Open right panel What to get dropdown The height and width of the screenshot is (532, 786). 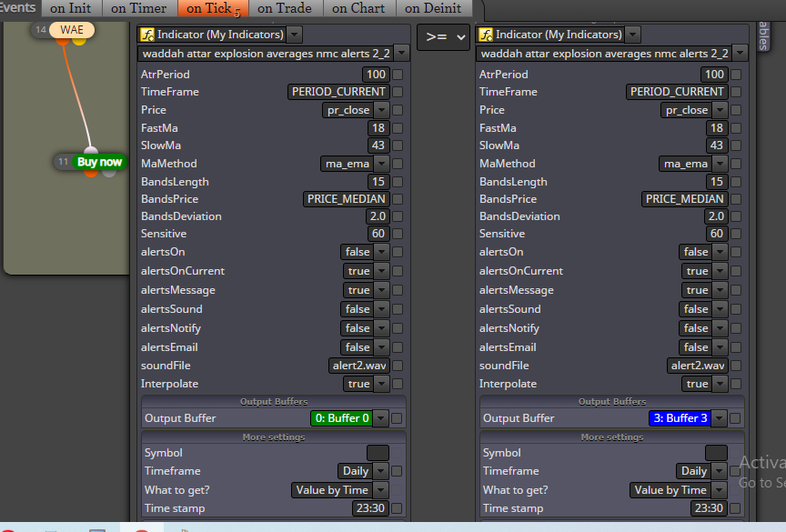pyautogui.click(x=720, y=490)
